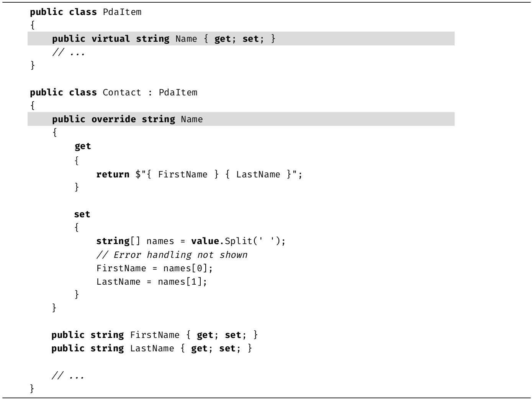Click the standalone set accessor keyword
This screenshot has width=532, height=400.
(82, 214)
